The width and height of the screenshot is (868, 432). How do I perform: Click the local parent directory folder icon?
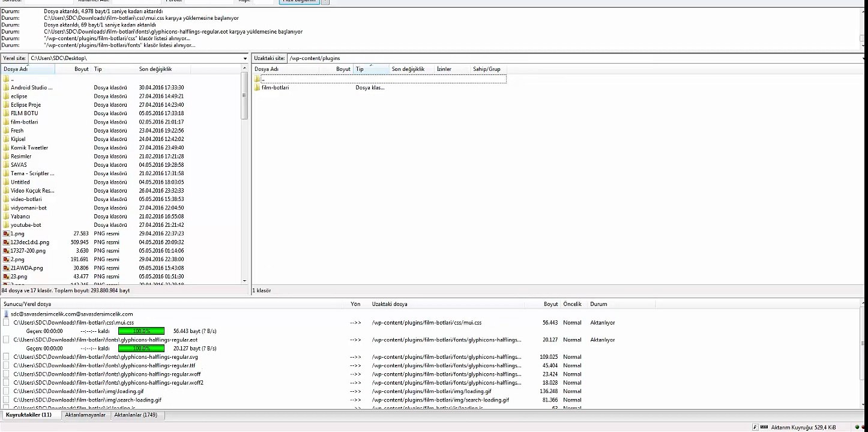[x=6, y=79]
